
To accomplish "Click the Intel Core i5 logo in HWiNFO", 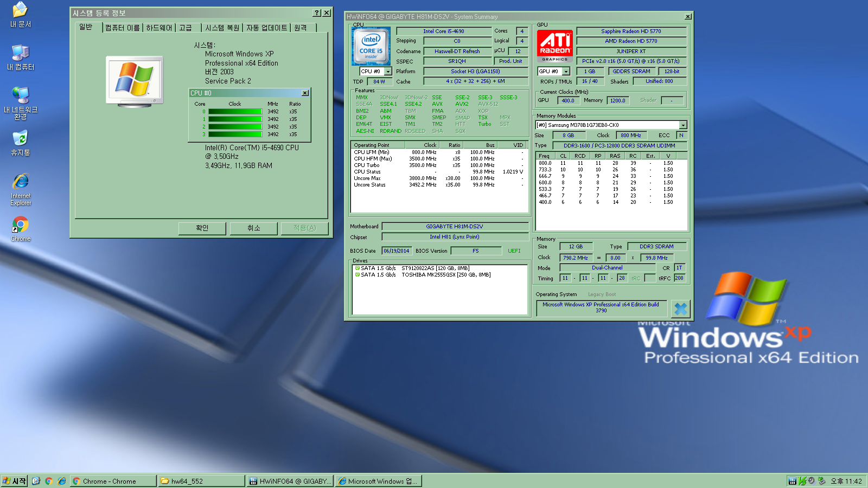I will [x=371, y=46].
